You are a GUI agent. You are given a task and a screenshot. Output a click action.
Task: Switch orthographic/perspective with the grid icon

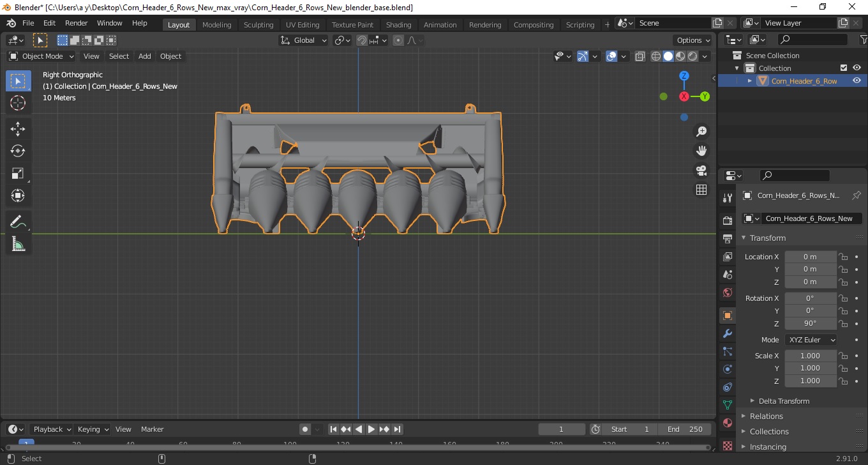click(x=701, y=190)
